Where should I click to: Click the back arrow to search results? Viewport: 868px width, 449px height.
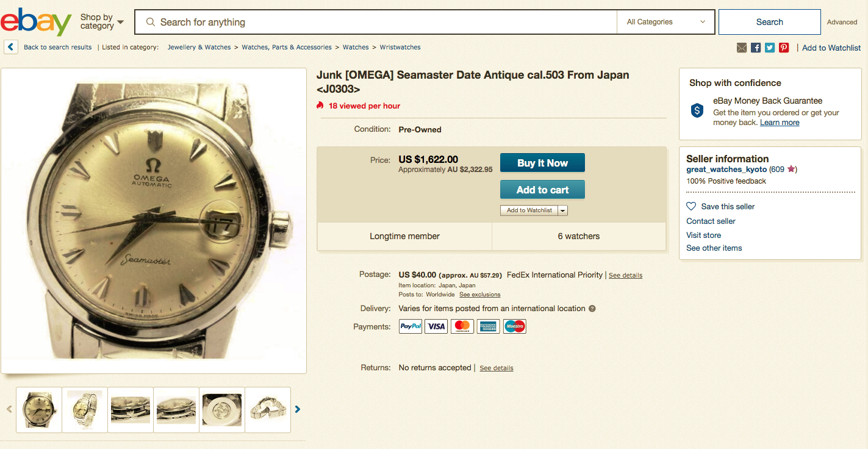click(10, 47)
